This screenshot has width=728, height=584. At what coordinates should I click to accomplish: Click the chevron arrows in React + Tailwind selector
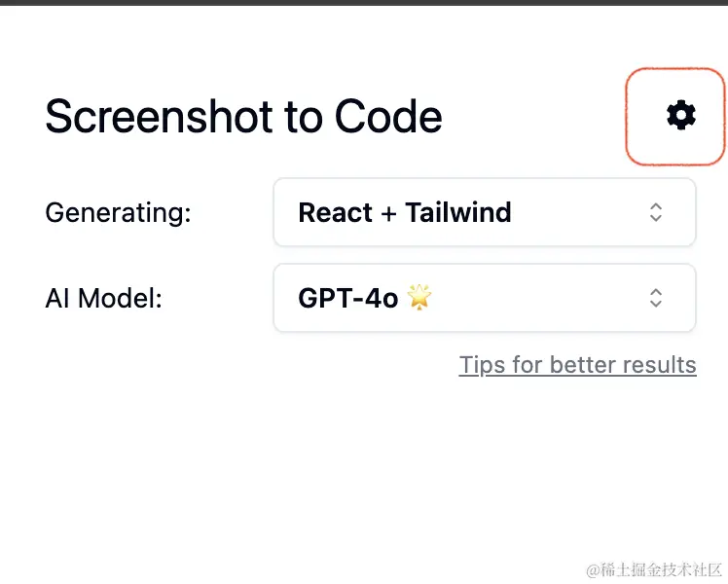656,212
